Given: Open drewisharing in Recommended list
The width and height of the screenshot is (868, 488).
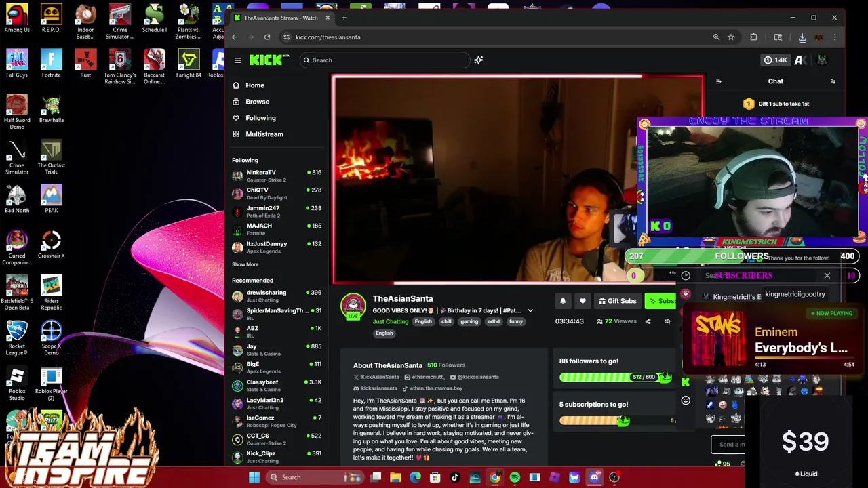Looking at the screenshot, I should 277,296.
